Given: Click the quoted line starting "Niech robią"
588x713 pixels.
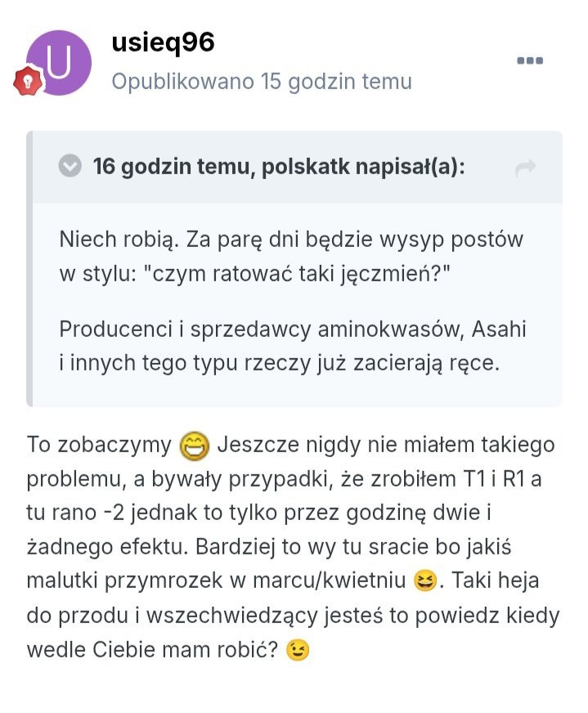Looking at the screenshot, I should [290, 240].
